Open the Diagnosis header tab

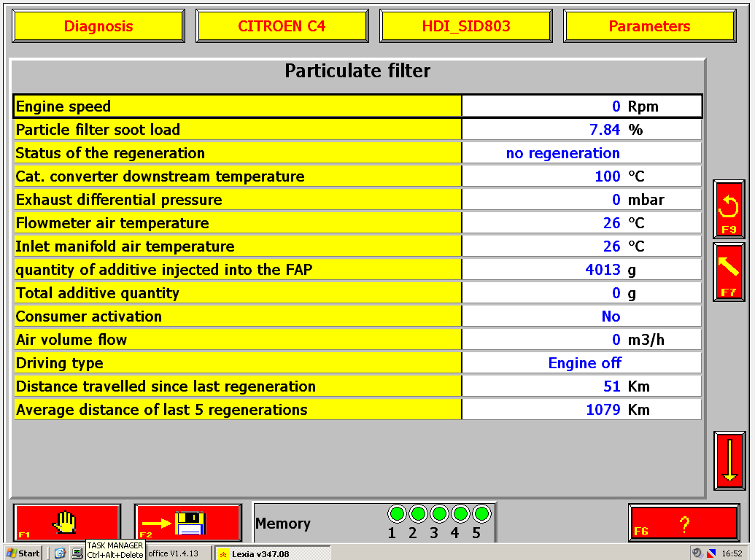click(98, 26)
